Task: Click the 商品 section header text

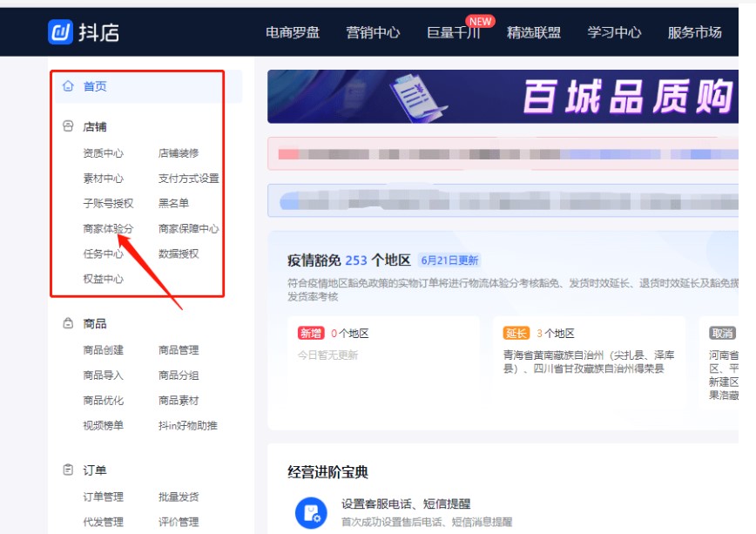Action: [94, 323]
